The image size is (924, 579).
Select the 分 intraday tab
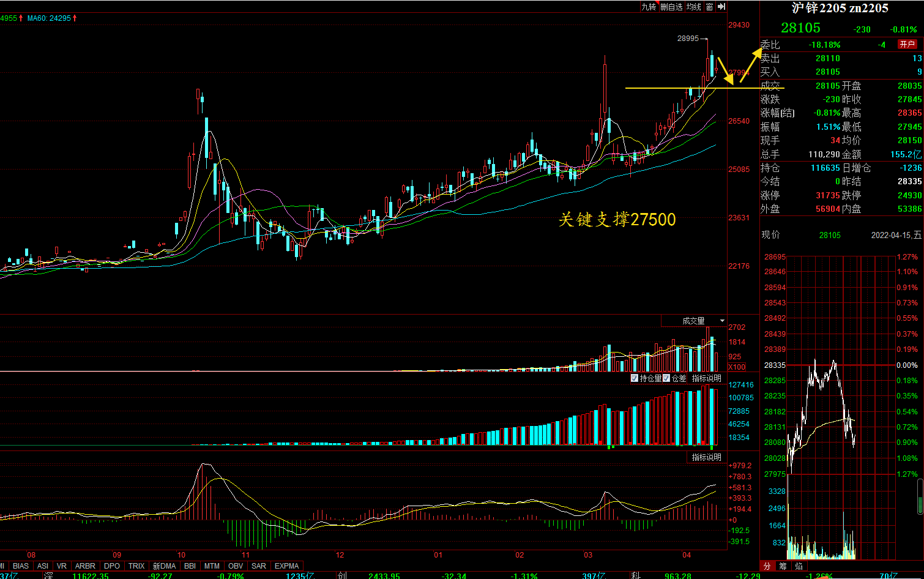[767, 566]
